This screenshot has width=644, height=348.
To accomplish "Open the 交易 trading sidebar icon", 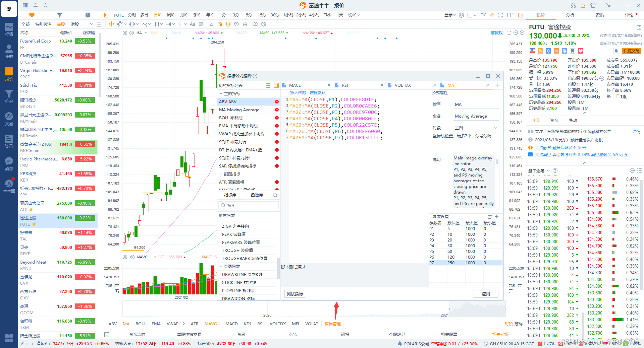I will pos(9,119).
